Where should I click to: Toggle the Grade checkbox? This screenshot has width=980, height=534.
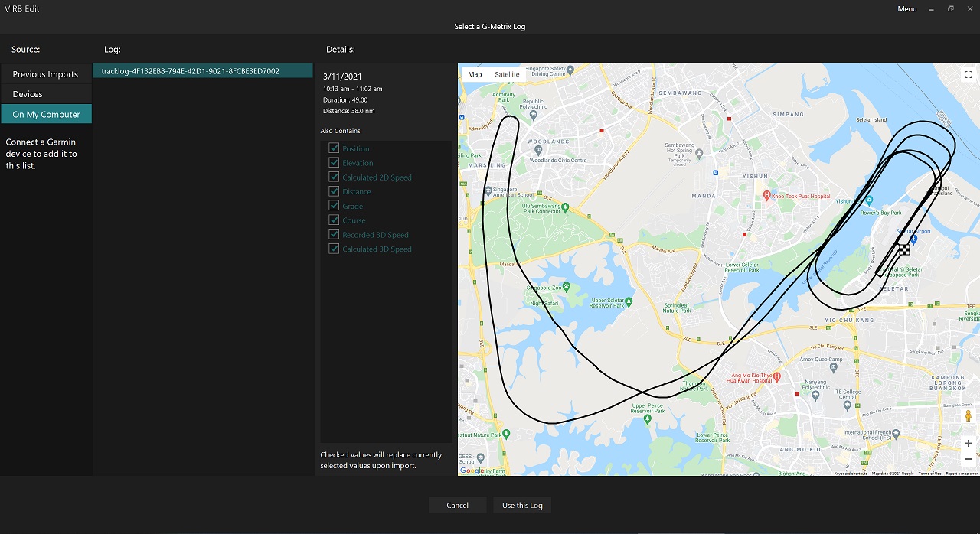click(x=334, y=206)
